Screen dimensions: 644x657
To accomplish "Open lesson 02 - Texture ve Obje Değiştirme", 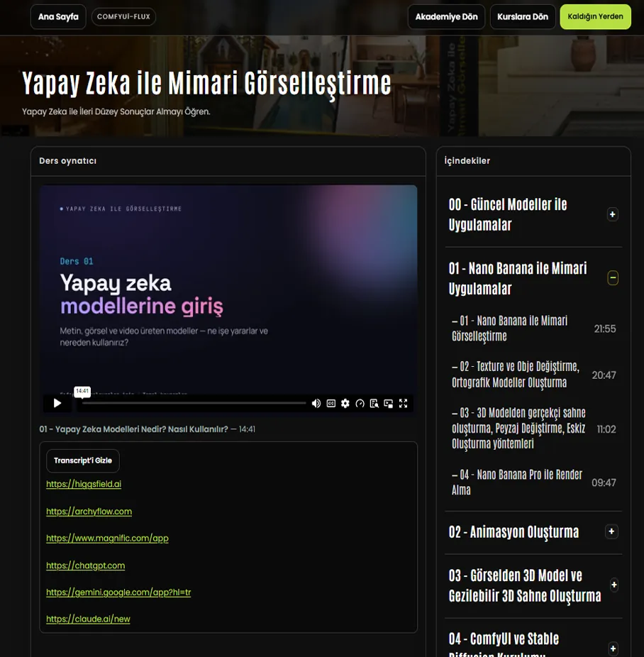I will [x=516, y=375].
